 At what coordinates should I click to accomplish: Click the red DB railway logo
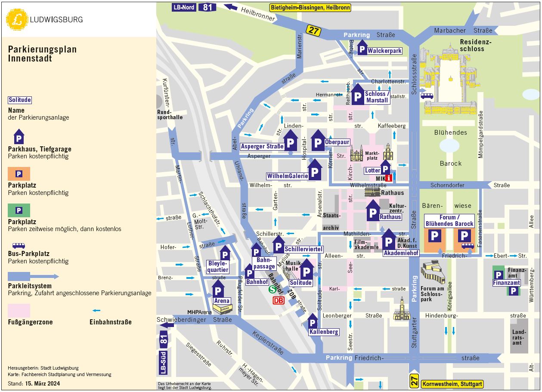[279, 300]
